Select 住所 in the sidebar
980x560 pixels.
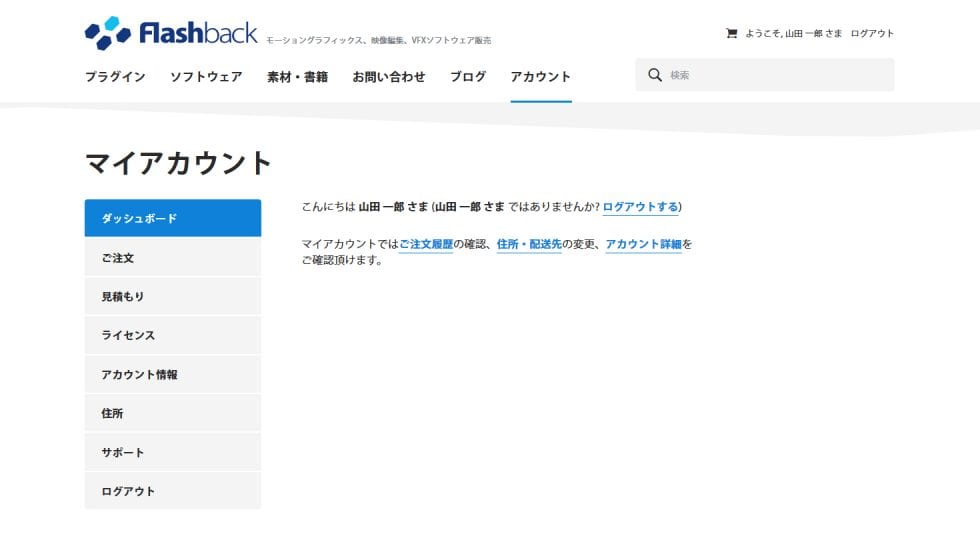pyautogui.click(x=173, y=413)
